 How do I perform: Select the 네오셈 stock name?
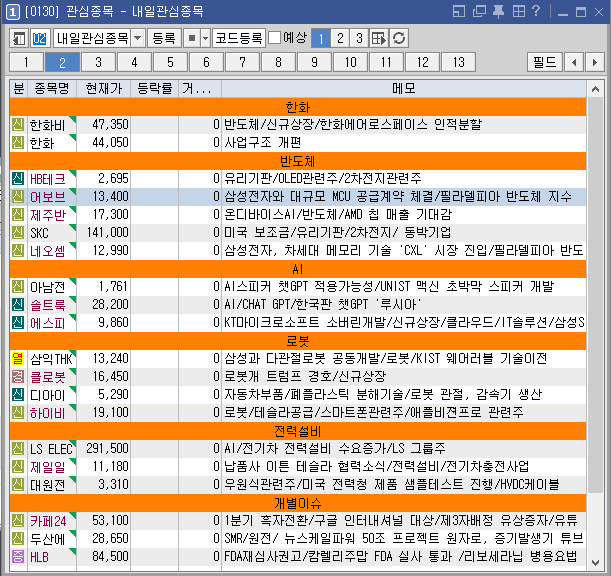point(48,251)
